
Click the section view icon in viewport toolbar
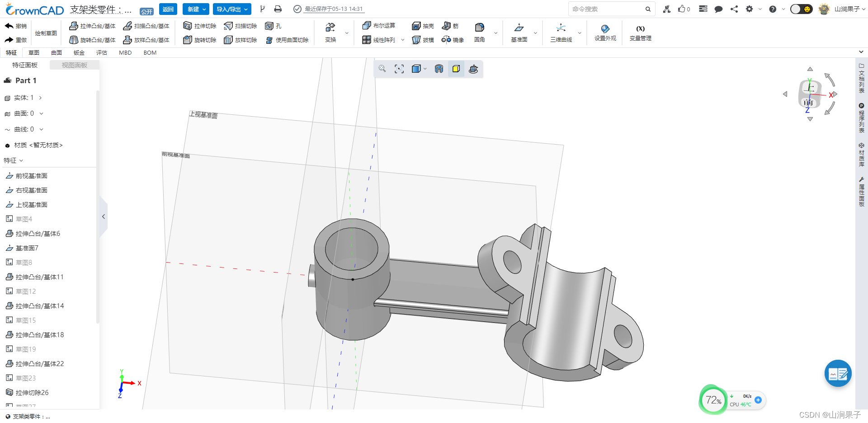click(x=439, y=69)
